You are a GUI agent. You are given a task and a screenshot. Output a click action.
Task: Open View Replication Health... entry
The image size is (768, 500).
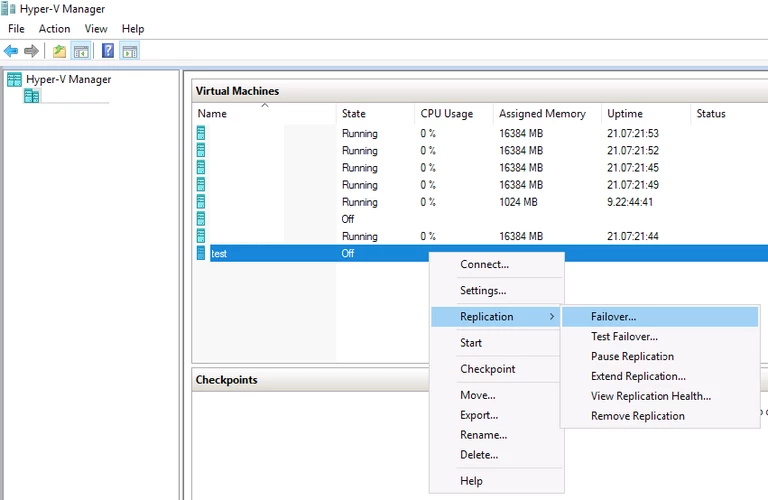660,396
